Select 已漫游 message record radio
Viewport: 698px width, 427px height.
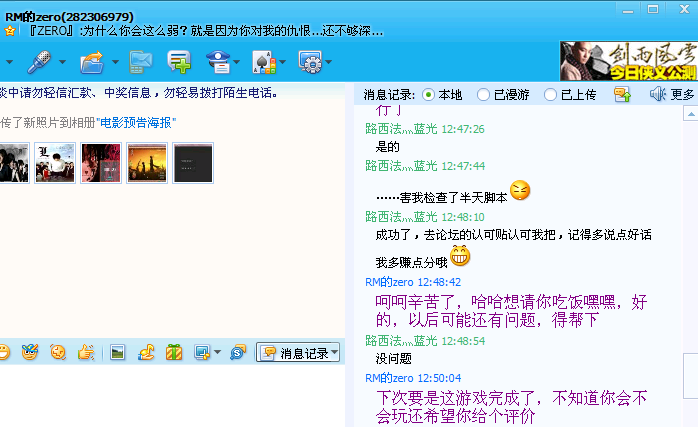(x=483, y=94)
